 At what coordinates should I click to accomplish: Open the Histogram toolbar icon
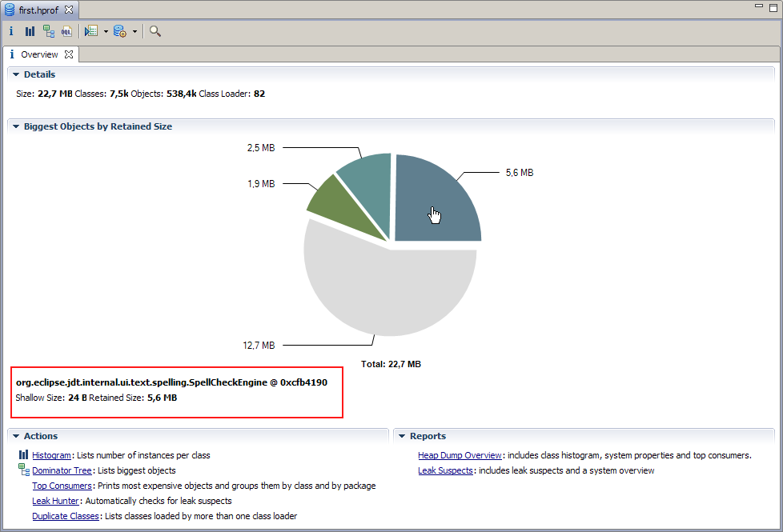coord(30,31)
